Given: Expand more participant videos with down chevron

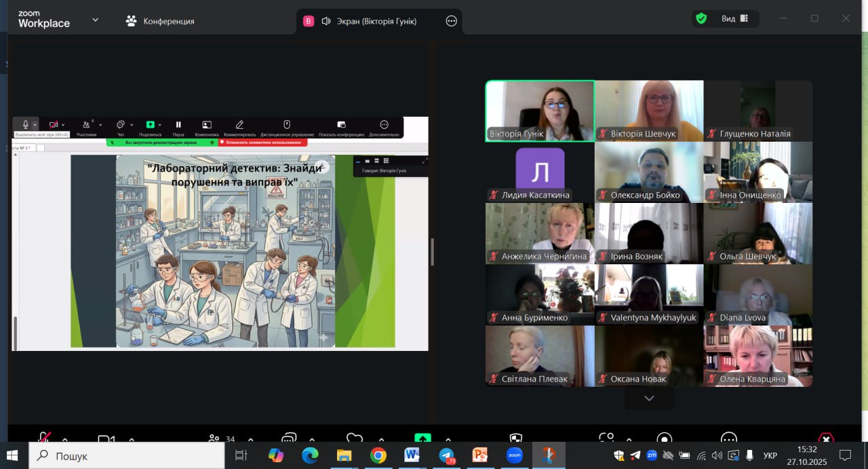Looking at the screenshot, I should [x=649, y=398].
